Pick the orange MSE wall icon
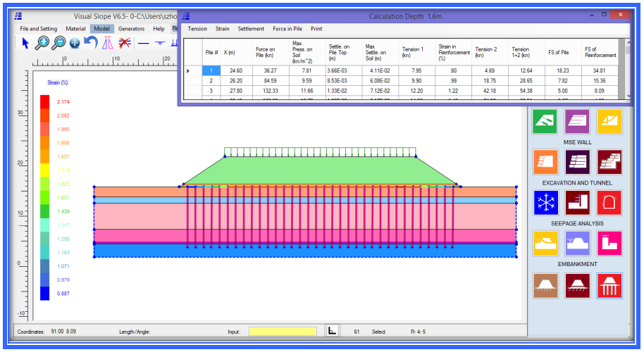 (546, 162)
